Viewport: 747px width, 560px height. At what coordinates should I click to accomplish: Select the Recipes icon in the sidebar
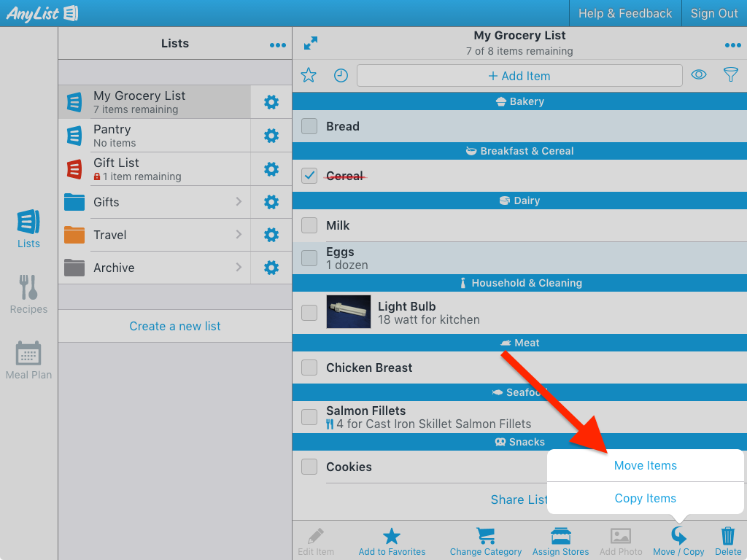click(x=28, y=295)
